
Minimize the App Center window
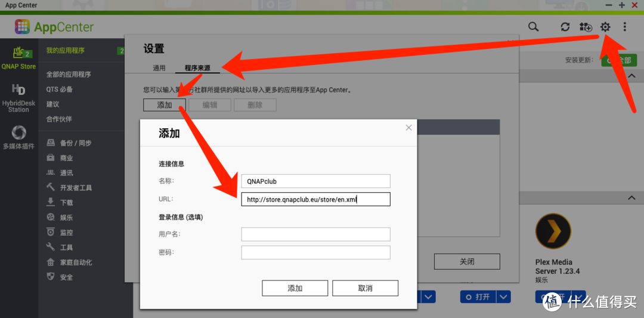609,5
